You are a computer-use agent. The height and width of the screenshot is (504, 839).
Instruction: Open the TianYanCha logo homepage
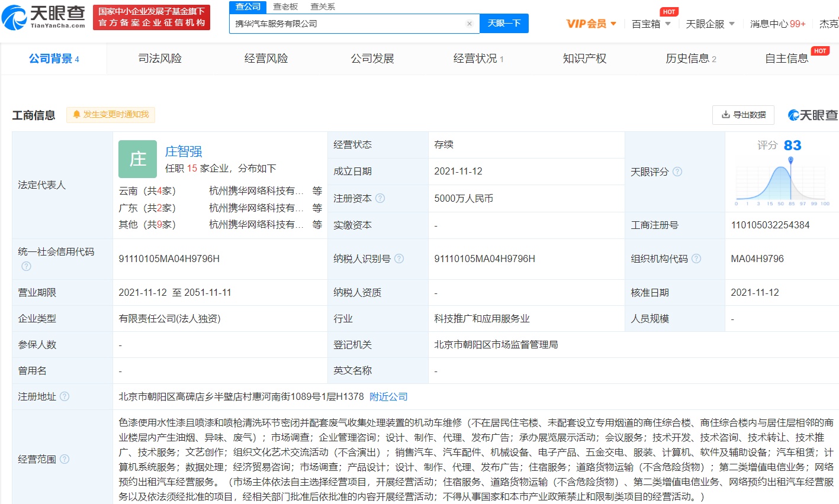coord(44,17)
